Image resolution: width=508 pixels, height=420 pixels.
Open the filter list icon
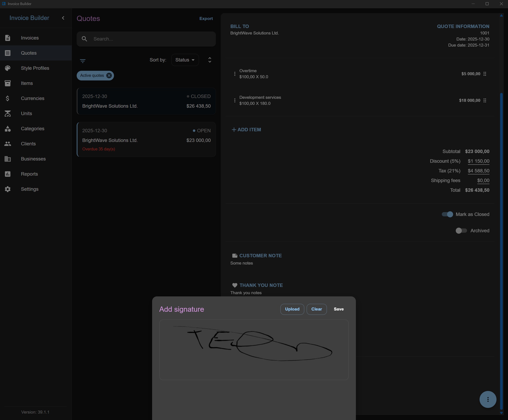83,61
